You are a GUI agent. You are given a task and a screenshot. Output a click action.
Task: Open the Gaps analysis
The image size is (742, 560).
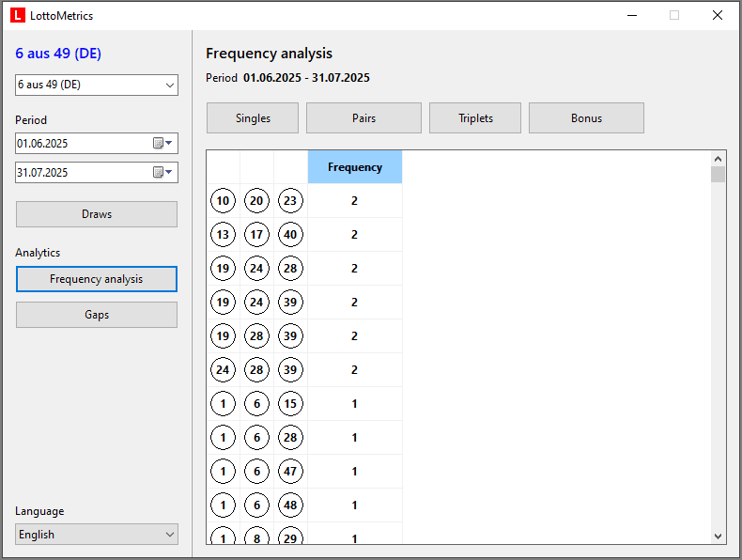(x=97, y=315)
